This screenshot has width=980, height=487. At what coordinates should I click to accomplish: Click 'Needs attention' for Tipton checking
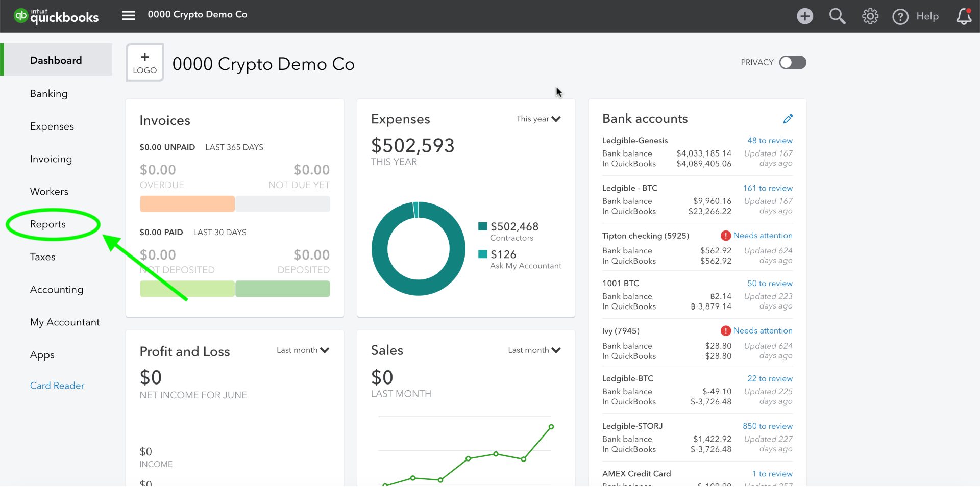[x=763, y=236]
